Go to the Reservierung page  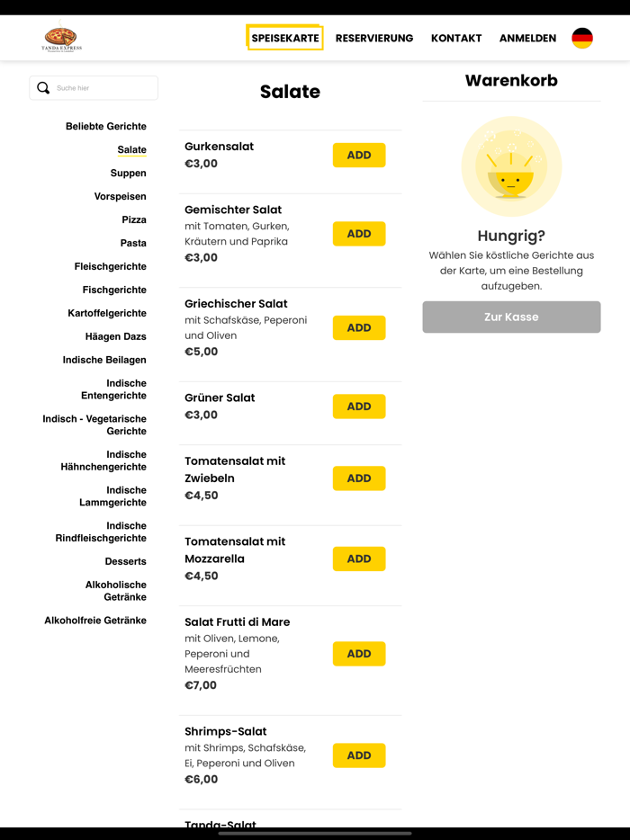point(374,39)
